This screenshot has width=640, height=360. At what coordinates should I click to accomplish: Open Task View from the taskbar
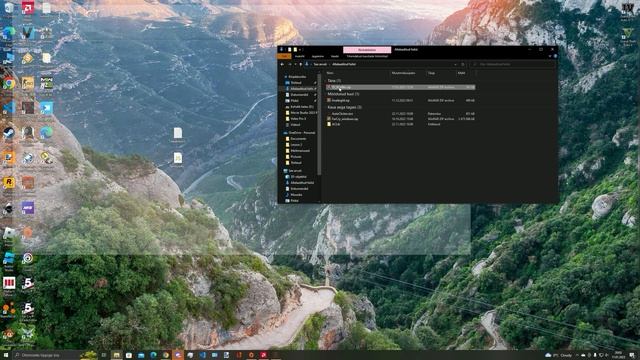pos(104,355)
